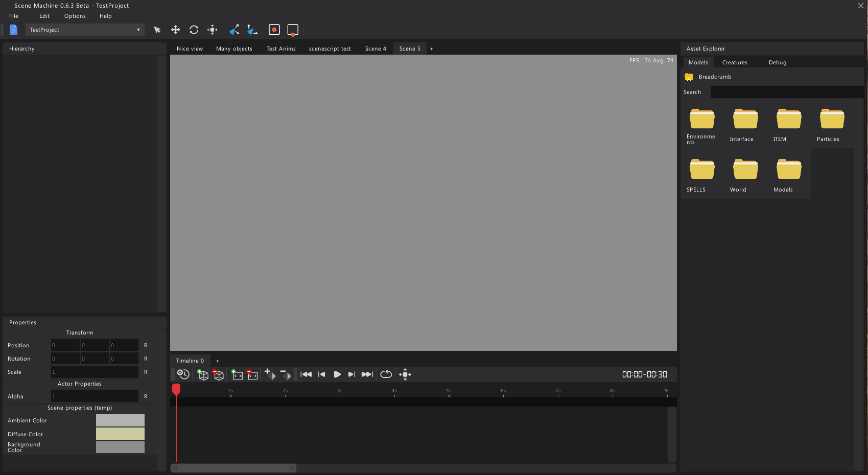The image size is (868, 475).
Task: Switch to the Nice view scene tab
Action: tap(190, 49)
